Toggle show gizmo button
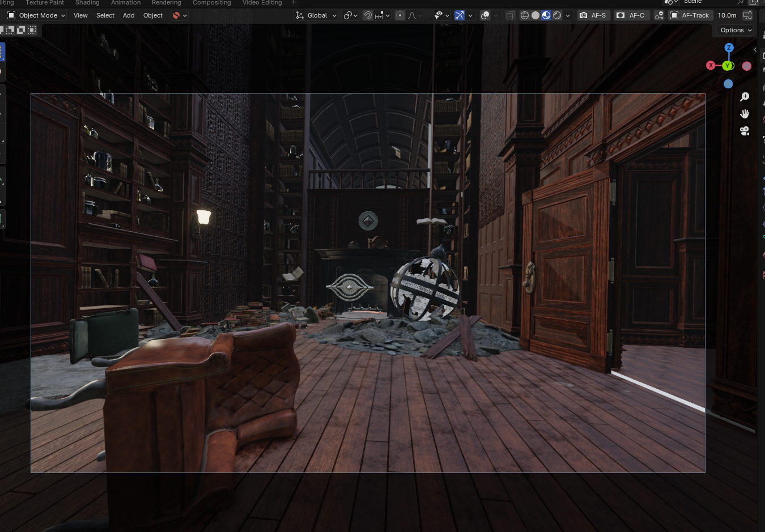The image size is (765, 532). tap(460, 15)
